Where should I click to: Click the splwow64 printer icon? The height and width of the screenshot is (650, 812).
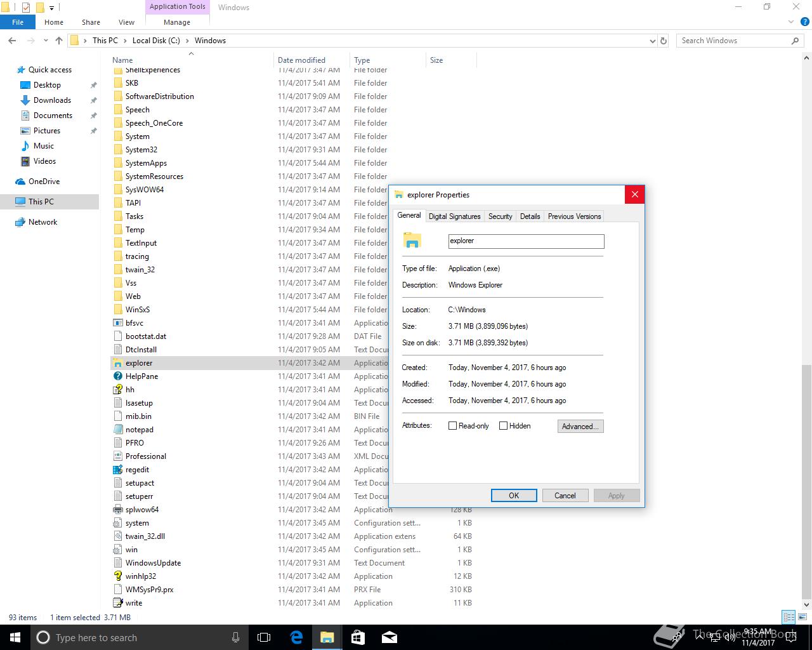coord(117,510)
